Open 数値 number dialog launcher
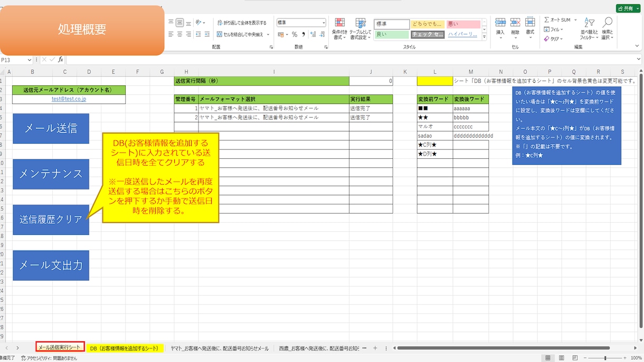Image resolution: width=644 pixels, height=362 pixels. (326, 47)
